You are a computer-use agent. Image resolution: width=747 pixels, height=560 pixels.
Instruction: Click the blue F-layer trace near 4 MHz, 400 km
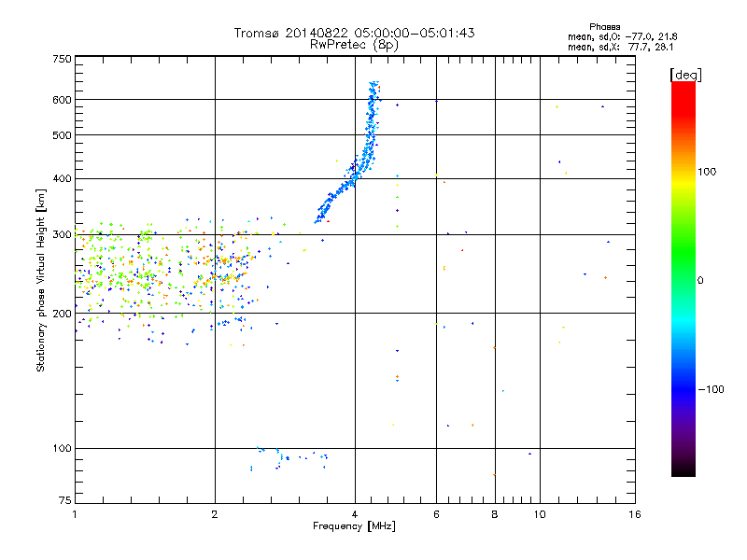coord(354,178)
